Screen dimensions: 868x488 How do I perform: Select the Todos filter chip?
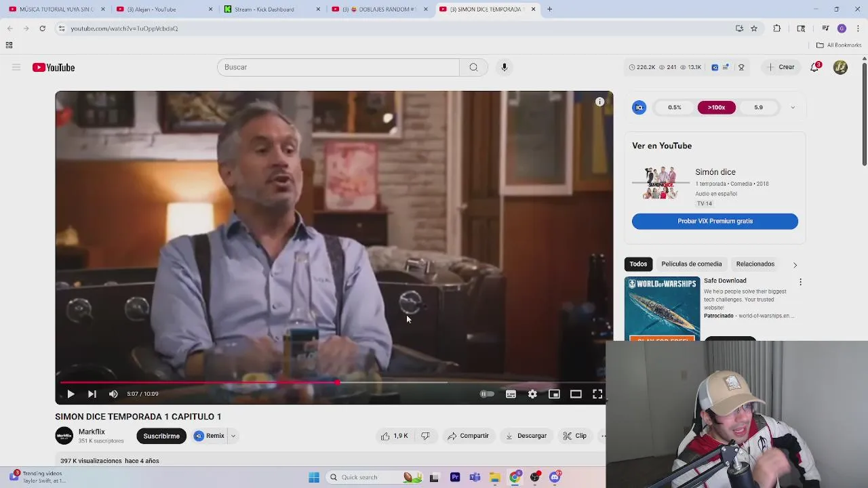pos(638,264)
